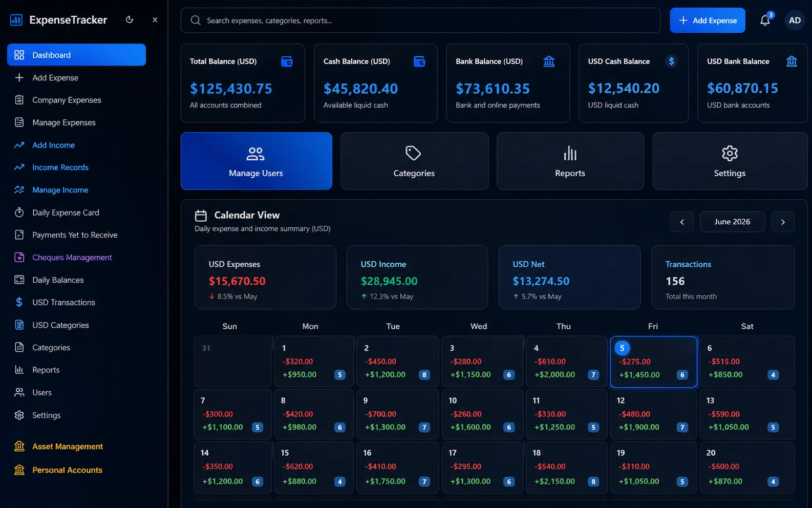Open the Categories tag tile
The height and width of the screenshot is (508, 812).
point(414,161)
